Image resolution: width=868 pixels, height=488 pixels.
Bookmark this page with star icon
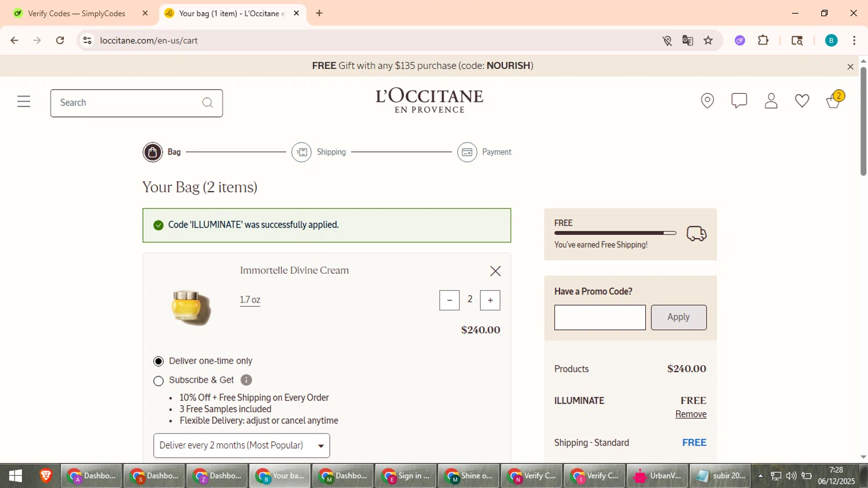pos(708,41)
